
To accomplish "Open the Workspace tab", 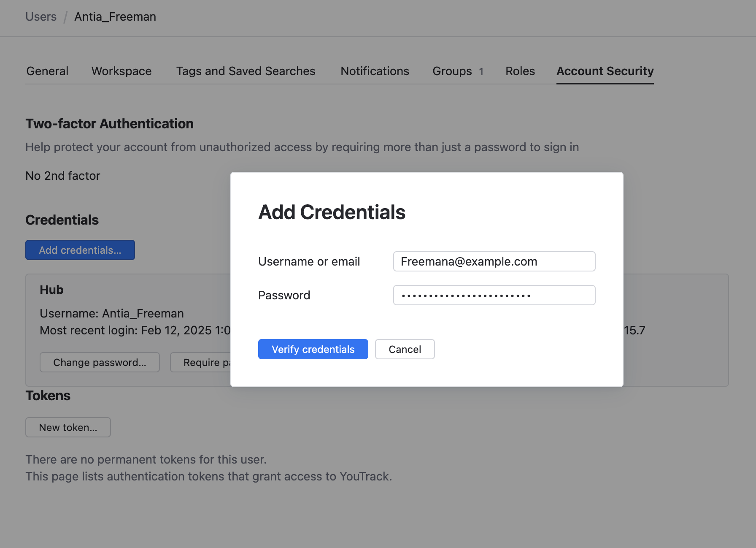I will coord(121,71).
